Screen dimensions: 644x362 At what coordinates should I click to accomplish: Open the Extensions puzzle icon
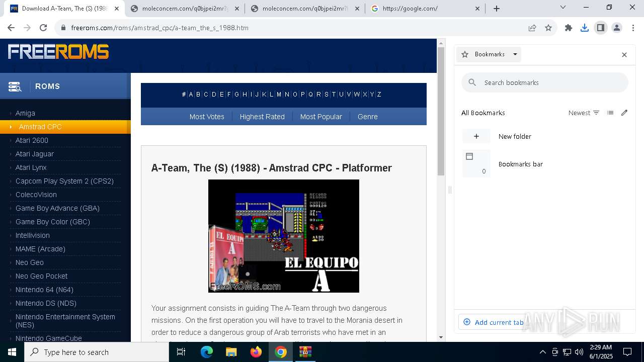569,28
